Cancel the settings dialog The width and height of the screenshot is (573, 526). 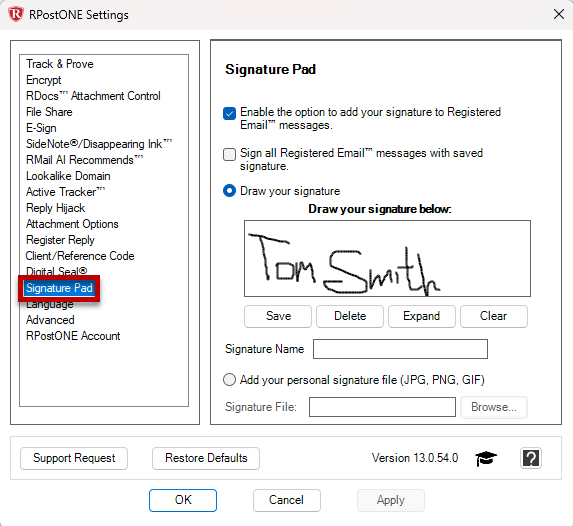[286, 500]
